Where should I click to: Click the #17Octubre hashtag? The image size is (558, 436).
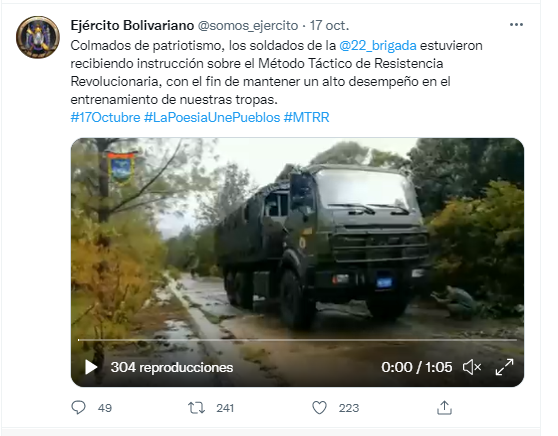pos(105,117)
